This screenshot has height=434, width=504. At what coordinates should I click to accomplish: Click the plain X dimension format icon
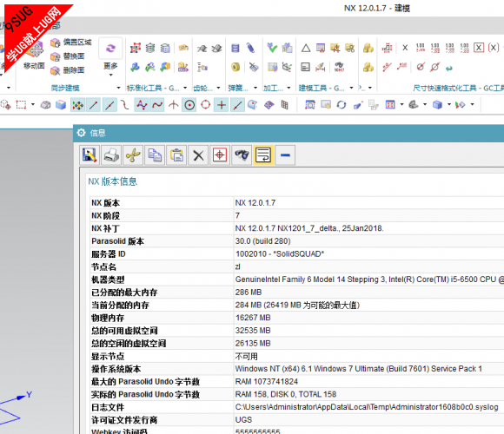click(x=405, y=48)
